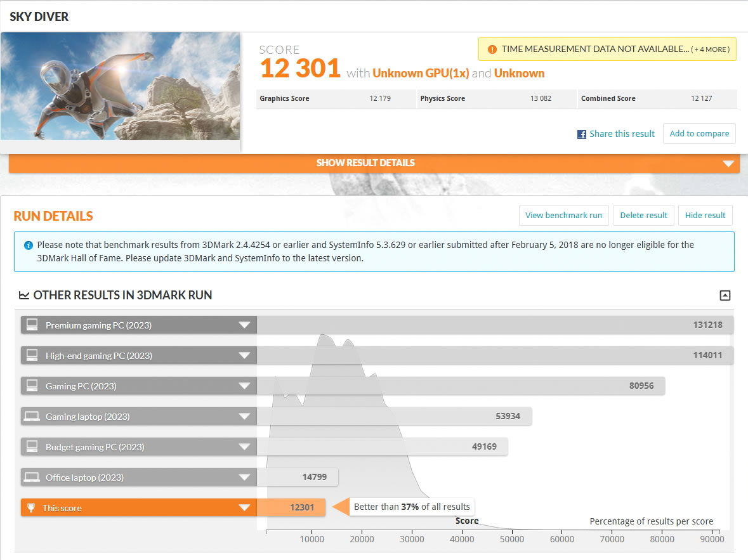Click the Physics Score value 13 082
Image resolution: width=748 pixels, height=560 pixels.
coord(541,98)
